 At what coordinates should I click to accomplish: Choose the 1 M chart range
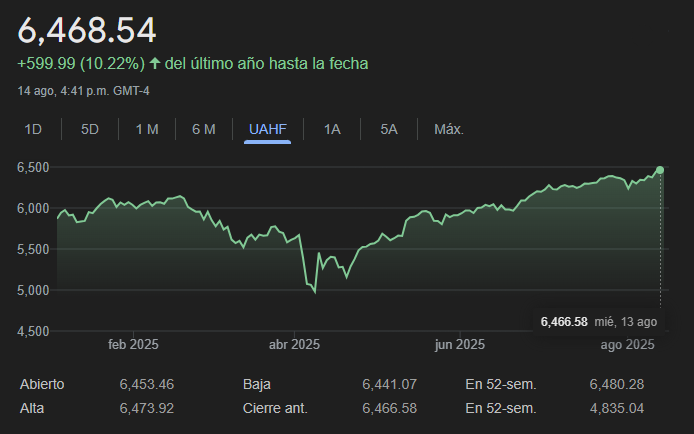147,129
